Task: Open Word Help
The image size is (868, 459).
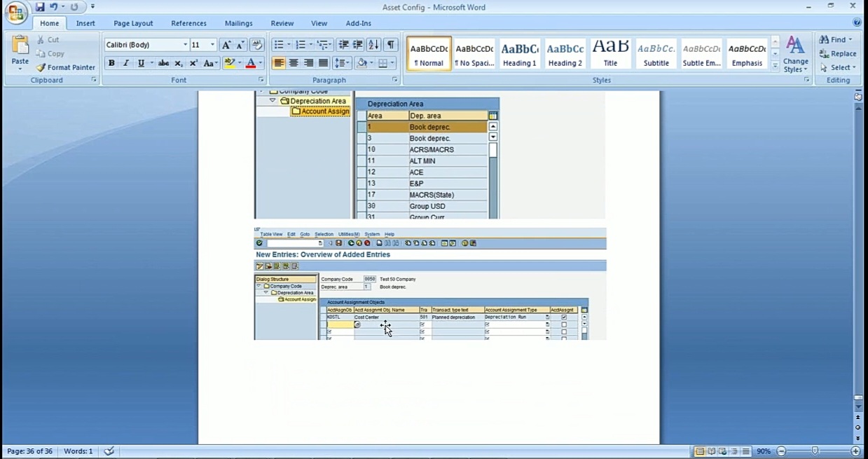Action: 857,23
